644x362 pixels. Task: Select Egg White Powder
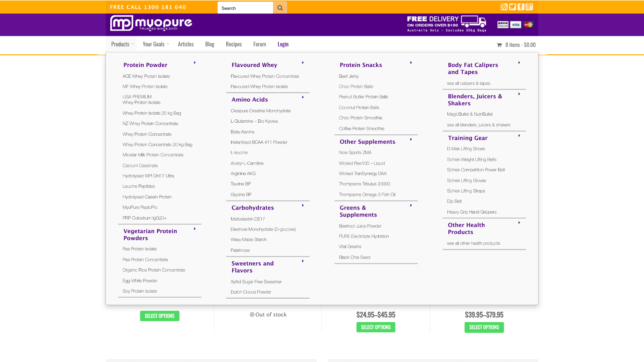tap(140, 281)
